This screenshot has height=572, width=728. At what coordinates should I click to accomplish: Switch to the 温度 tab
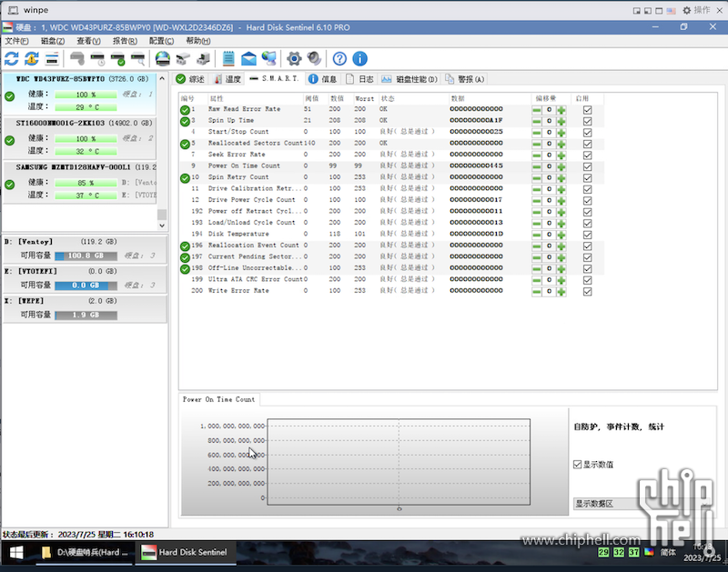227,79
